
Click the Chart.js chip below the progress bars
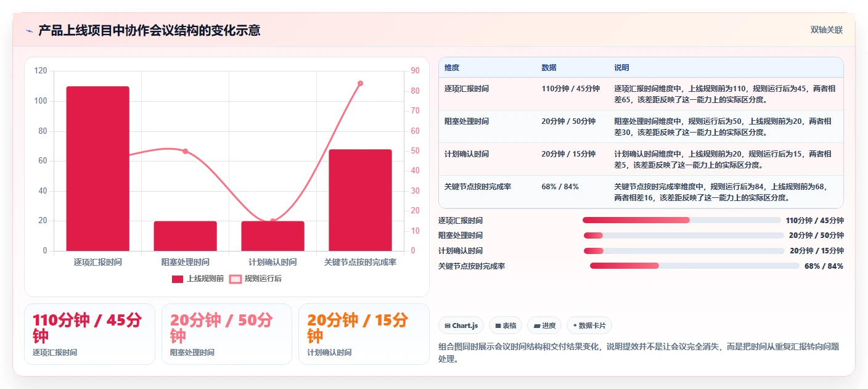pyautogui.click(x=461, y=326)
